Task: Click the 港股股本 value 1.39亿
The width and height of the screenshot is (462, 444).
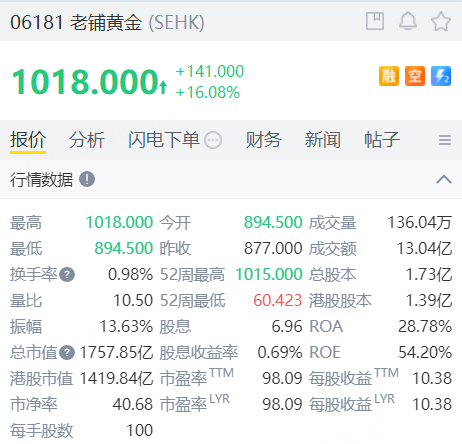Action: [429, 300]
